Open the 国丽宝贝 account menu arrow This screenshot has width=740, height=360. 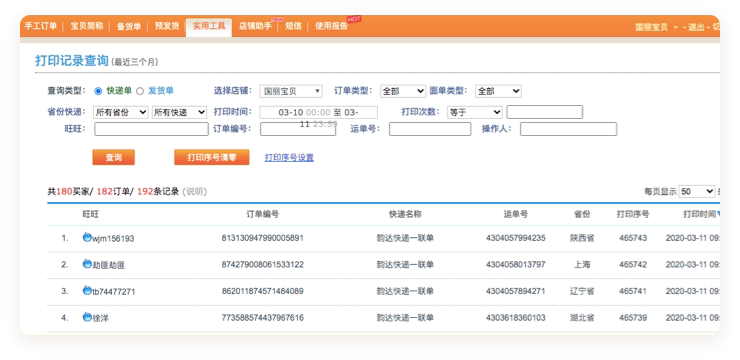click(675, 27)
